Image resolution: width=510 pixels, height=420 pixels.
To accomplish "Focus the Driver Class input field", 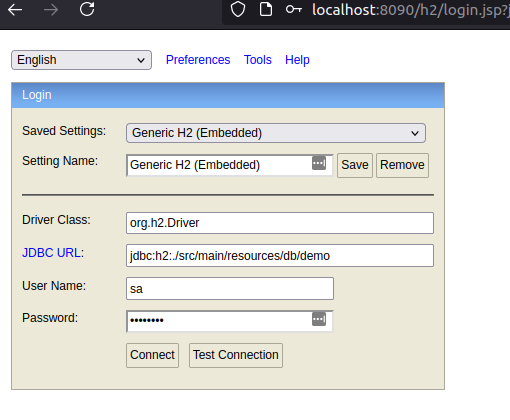I will pos(280,223).
